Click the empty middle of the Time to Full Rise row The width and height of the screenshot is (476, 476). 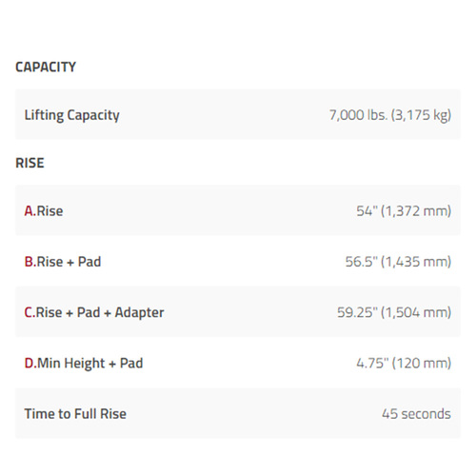click(254, 413)
